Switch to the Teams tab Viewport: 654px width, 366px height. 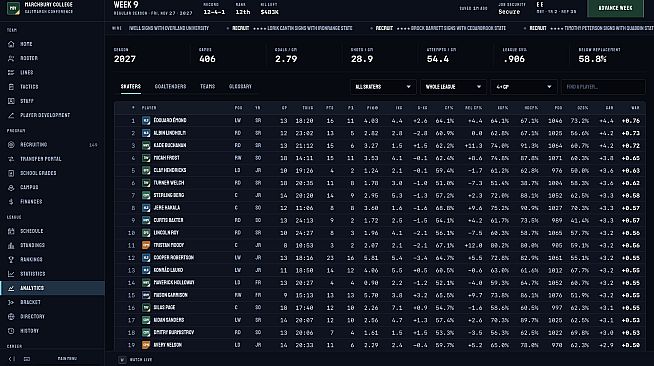(x=207, y=87)
